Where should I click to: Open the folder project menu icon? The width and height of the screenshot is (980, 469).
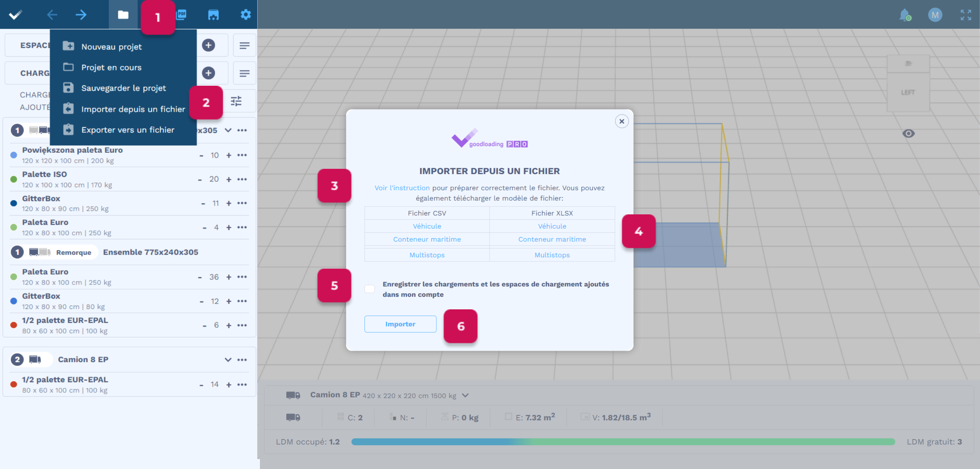coord(123,15)
